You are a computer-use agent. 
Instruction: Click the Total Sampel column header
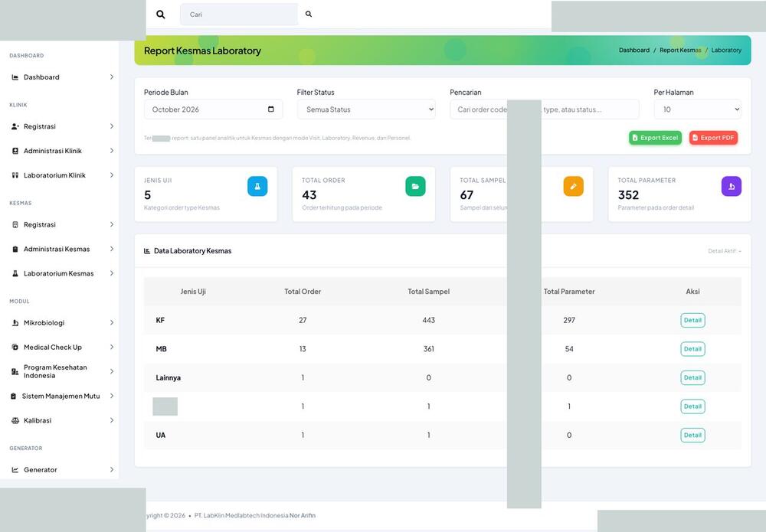click(x=428, y=292)
